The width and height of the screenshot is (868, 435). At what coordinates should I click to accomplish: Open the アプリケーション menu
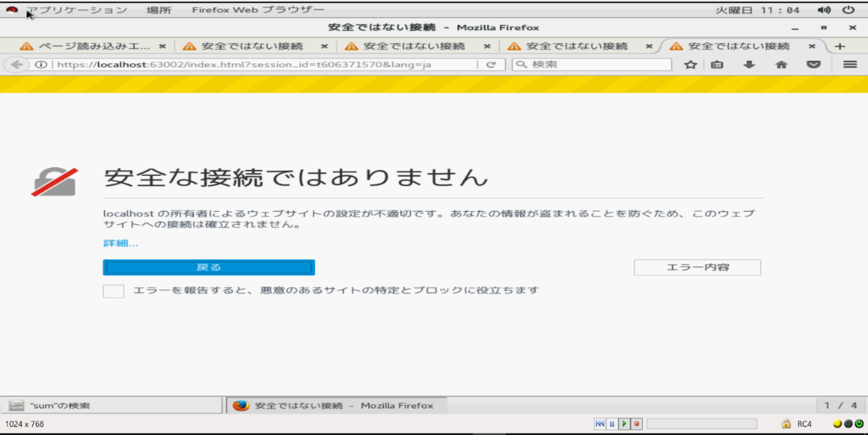pyautogui.click(x=77, y=10)
